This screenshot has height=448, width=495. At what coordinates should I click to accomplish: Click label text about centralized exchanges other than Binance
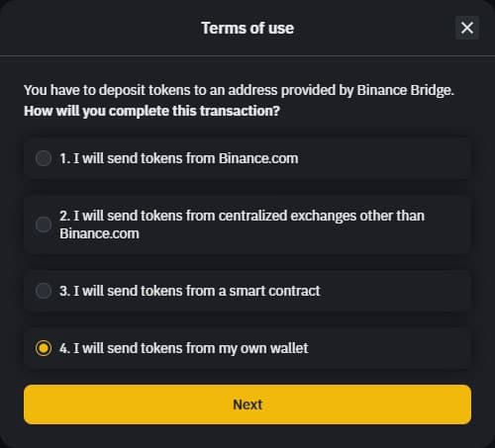click(242, 224)
